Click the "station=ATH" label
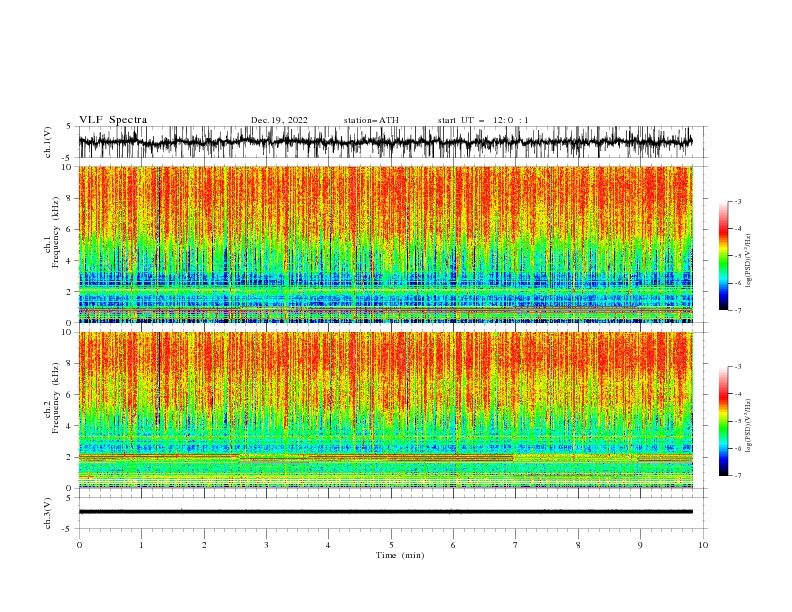792x612 pixels. (371, 120)
